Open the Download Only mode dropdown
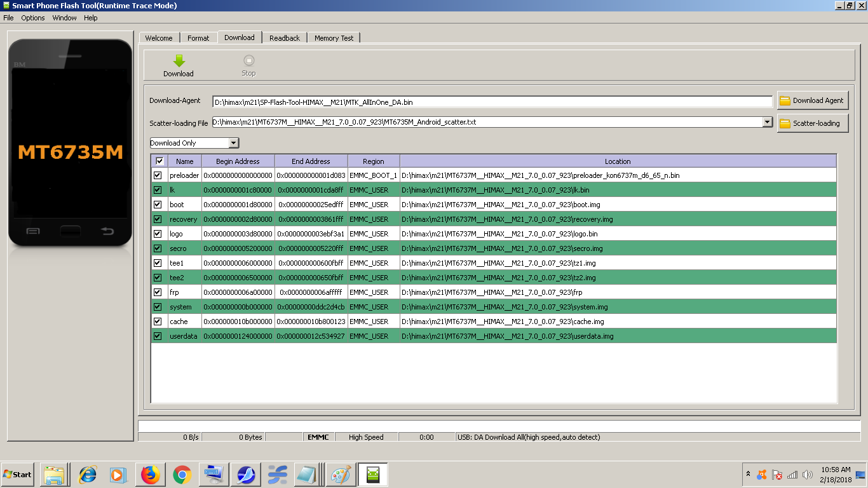The image size is (868, 488). (194, 143)
